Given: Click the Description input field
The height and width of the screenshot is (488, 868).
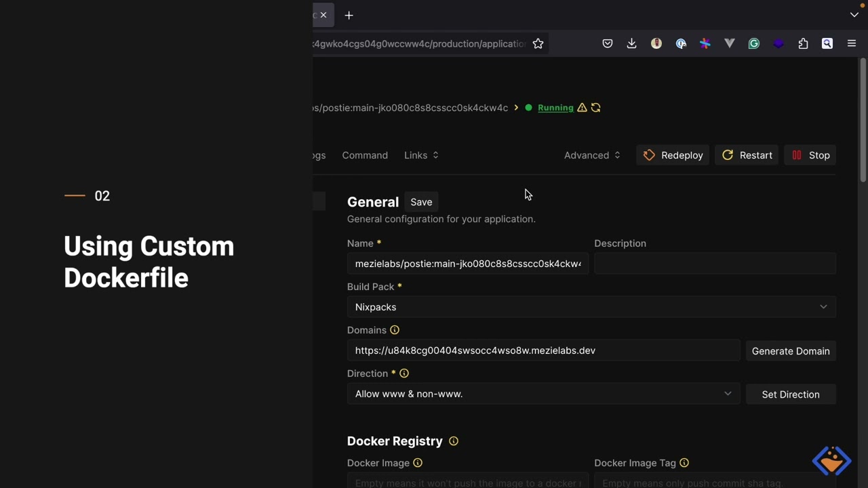Looking at the screenshot, I should pos(715,264).
